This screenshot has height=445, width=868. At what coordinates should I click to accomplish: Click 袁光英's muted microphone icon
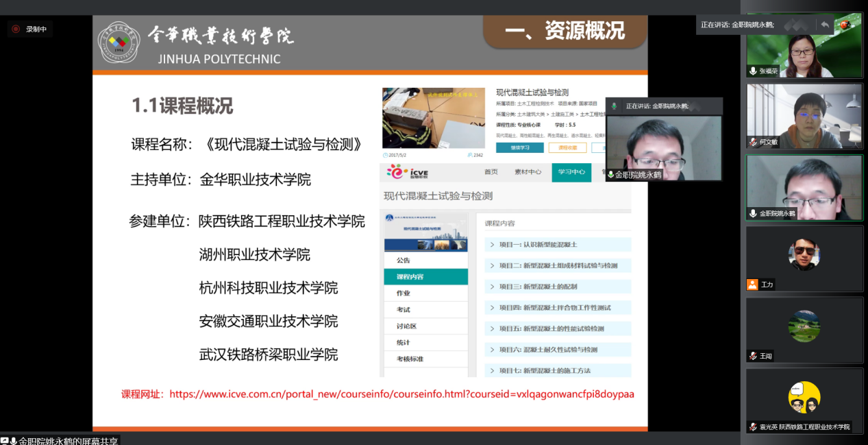753,426
